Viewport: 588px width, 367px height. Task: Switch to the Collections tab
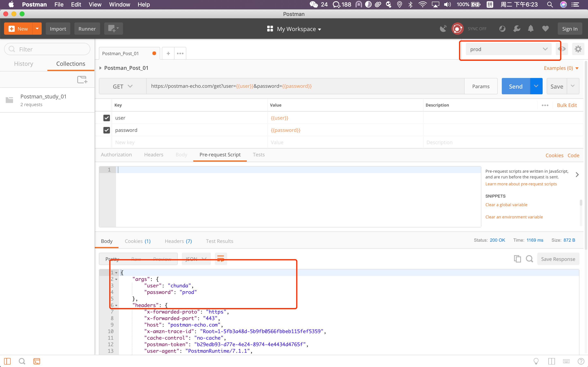click(x=71, y=64)
